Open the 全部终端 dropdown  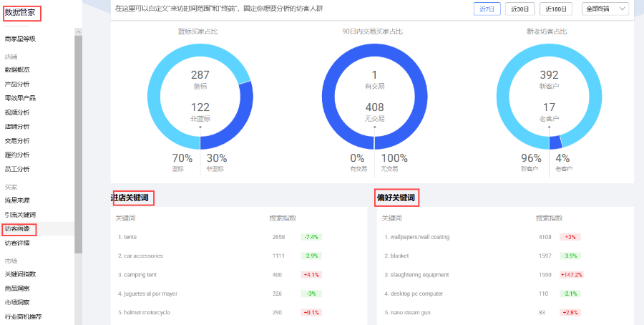tap(605, 9)
